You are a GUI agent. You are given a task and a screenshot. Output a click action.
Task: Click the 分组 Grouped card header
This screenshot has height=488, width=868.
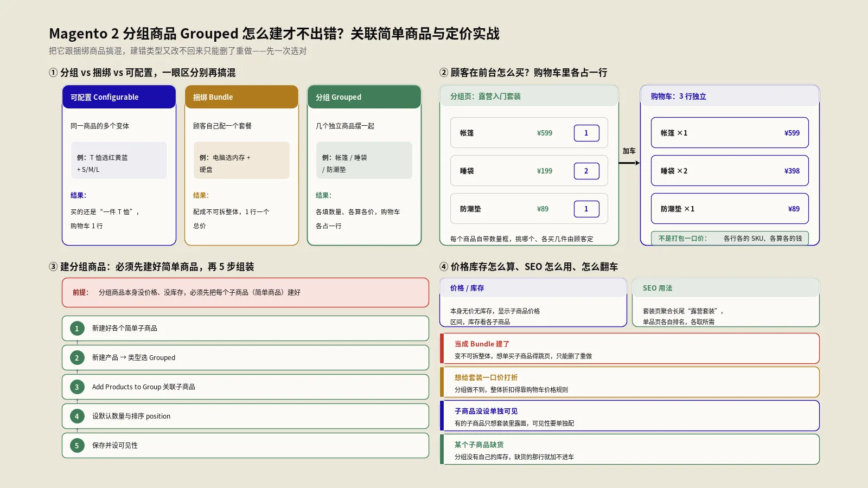coord(364,97)
